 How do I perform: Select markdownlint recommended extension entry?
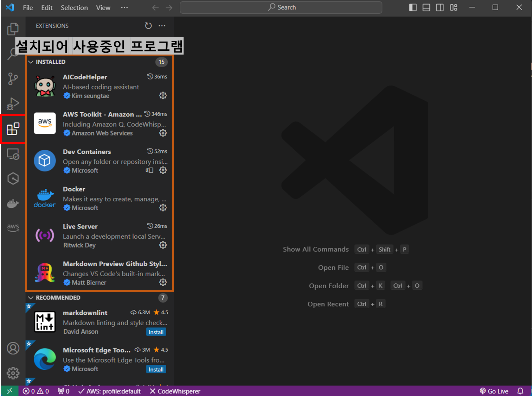pos(99,322)
